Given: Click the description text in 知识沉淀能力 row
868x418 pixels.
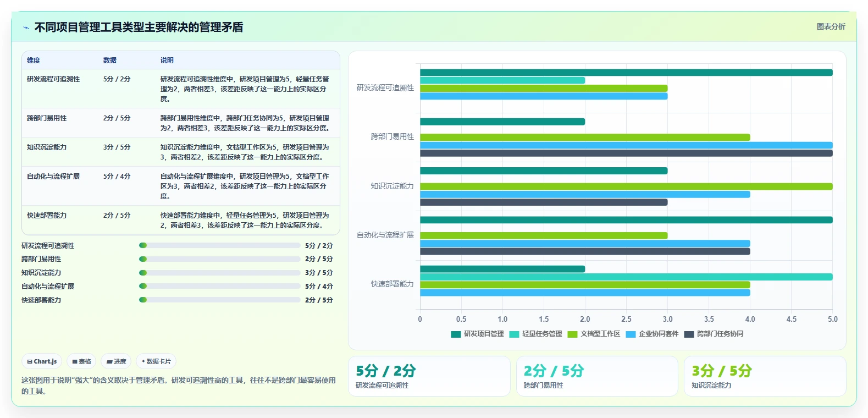Looking at the screenshot, I should 245,152.
